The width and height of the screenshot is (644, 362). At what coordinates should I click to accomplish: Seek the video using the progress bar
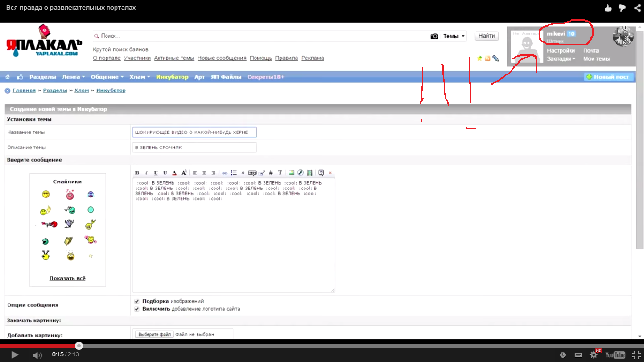pyautogui.click(x=322, y=346)
